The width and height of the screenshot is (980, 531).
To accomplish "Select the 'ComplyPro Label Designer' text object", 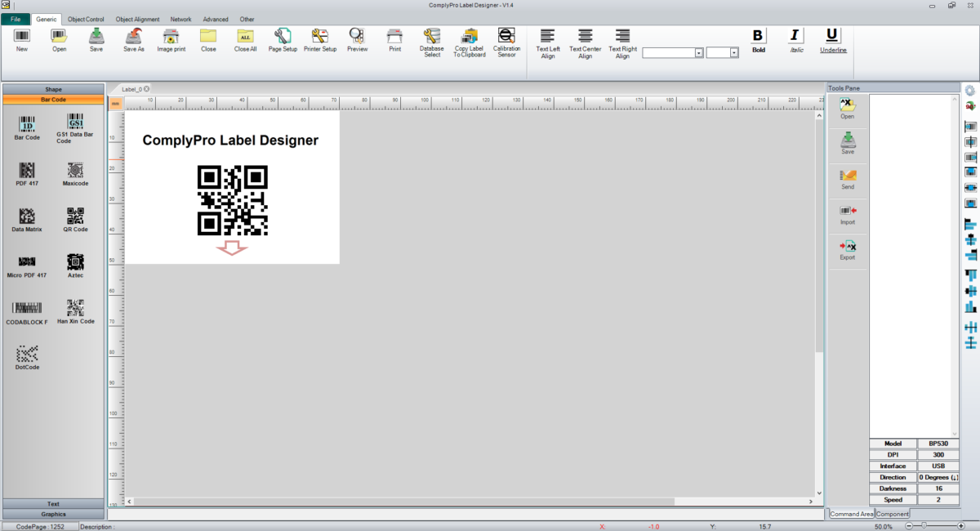I will point(230,141).
